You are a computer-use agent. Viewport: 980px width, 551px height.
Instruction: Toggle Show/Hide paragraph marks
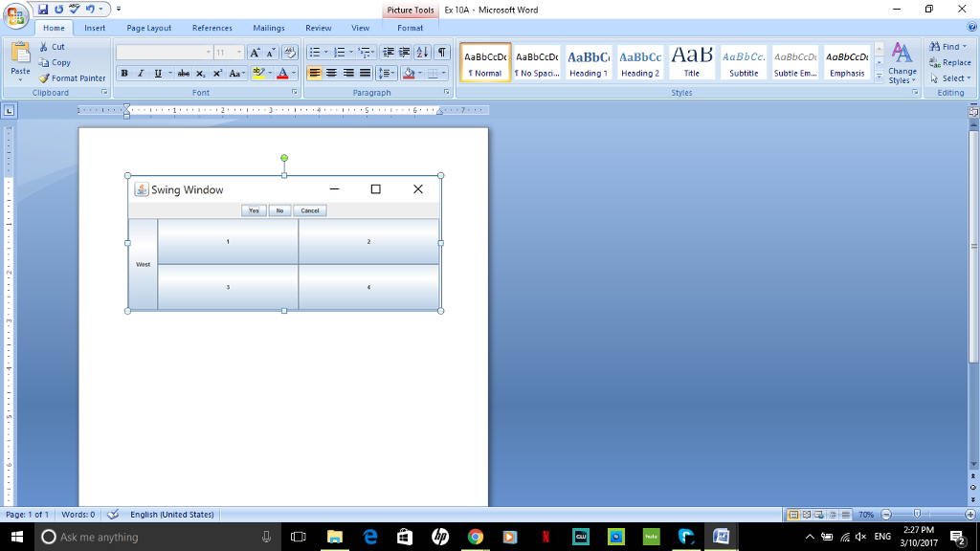[x=441, y=52]
